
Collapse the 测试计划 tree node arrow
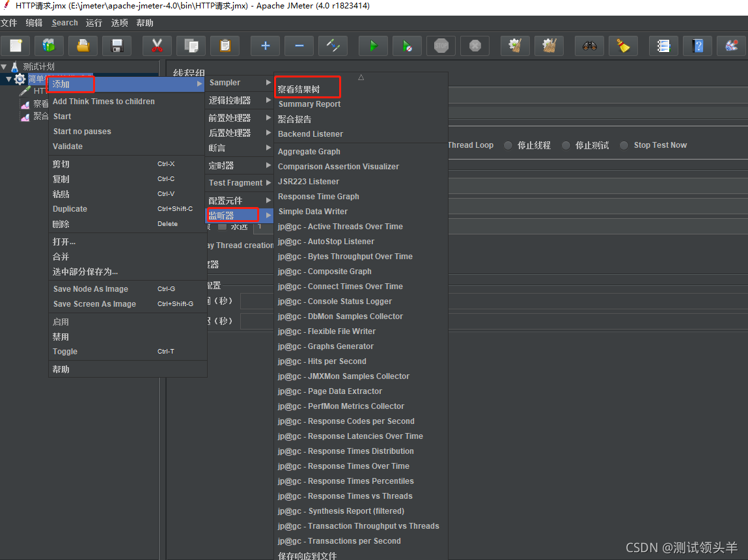click(4, 67)
